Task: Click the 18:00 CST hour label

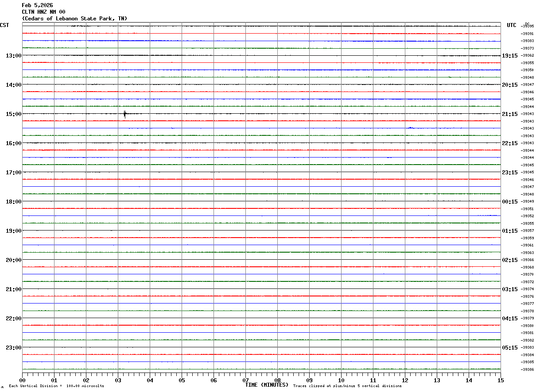Action: tap(14, 202)
